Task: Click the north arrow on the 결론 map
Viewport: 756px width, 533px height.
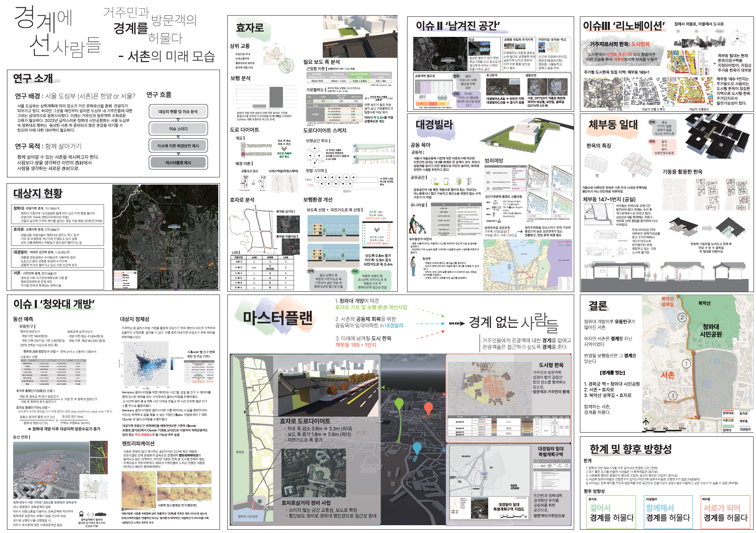Action: pos(646,421)
